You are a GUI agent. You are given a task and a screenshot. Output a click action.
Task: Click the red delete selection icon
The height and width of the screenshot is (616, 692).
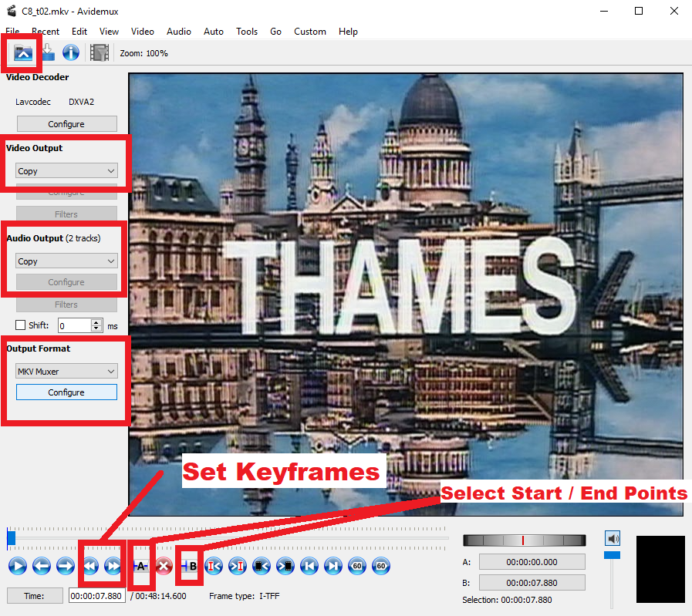coord(164,567)
